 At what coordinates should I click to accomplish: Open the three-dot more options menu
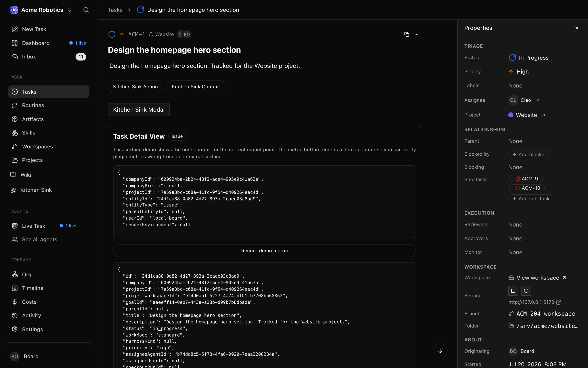coord(416,34)
